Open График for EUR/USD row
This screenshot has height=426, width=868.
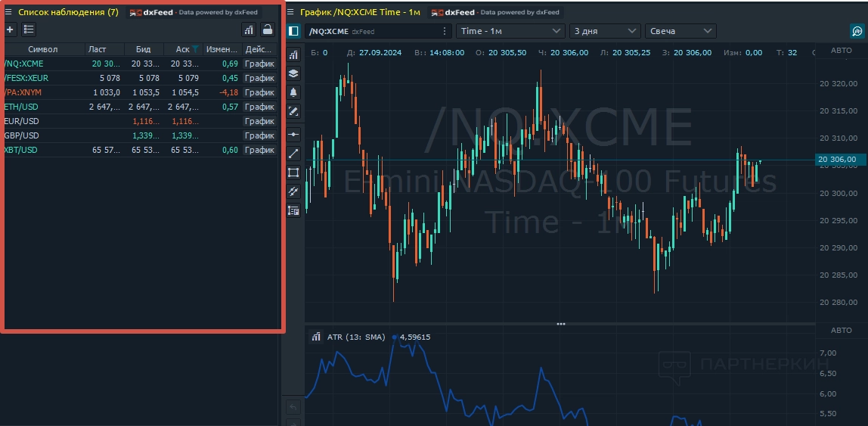click(259, 121)
